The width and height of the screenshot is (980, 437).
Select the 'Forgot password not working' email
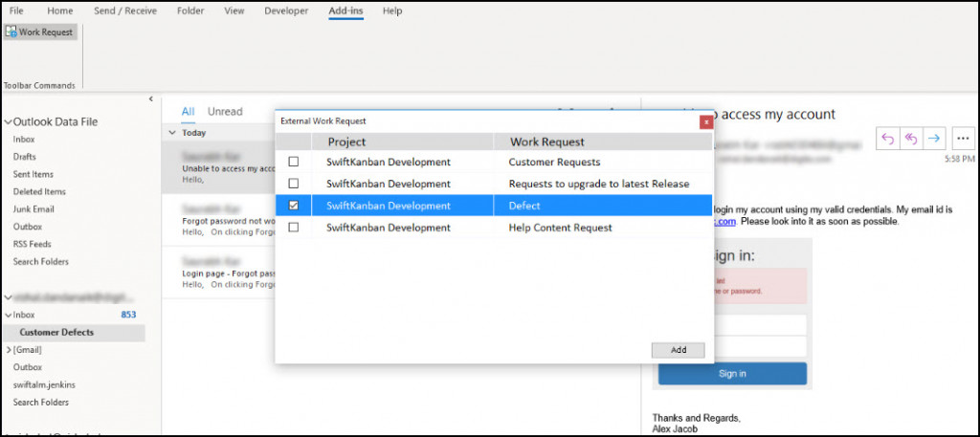(x=219, y=219)
